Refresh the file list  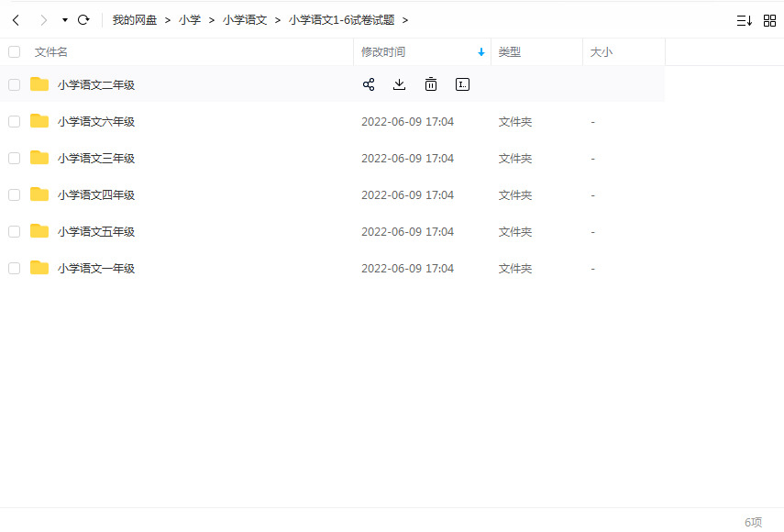[83, 20]
